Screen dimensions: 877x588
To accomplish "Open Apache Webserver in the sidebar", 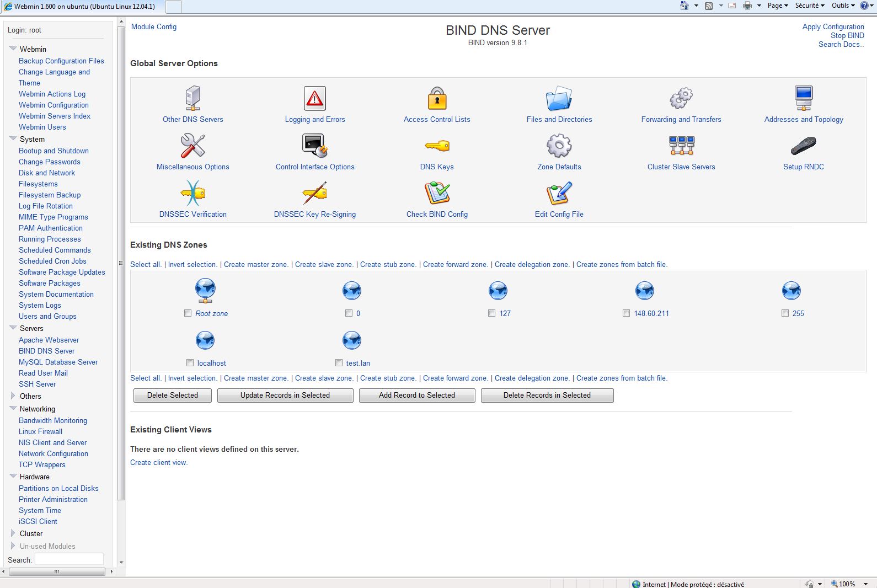I will click(49, 340).
